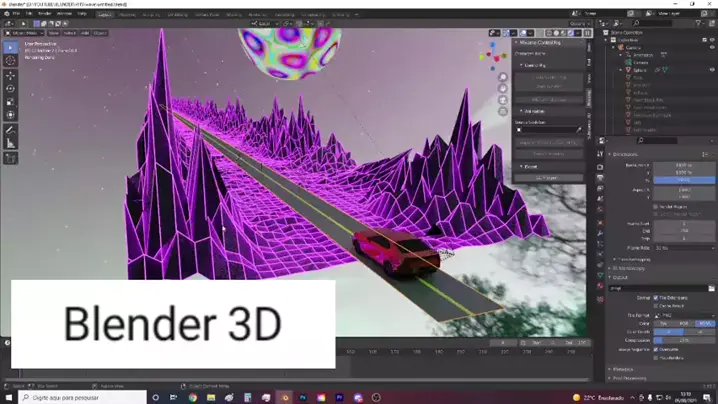Open the Render properties tab icon
This screenshot has height=404, width=718.
click(600, 167)
